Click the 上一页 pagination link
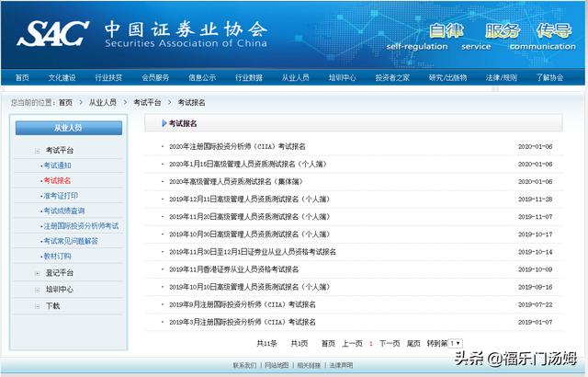The width and height of the screenshot is (588, 377). tap(352, 343)
